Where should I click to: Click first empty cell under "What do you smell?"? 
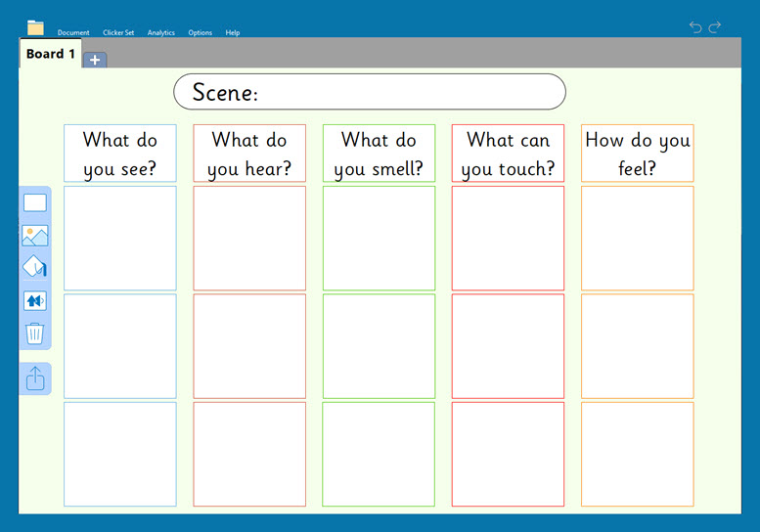379,238
